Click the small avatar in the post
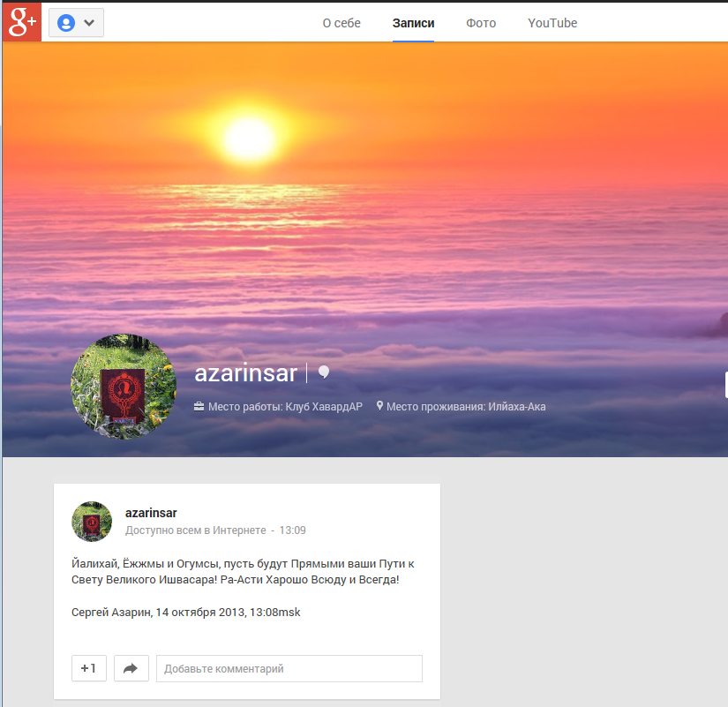 92,522
